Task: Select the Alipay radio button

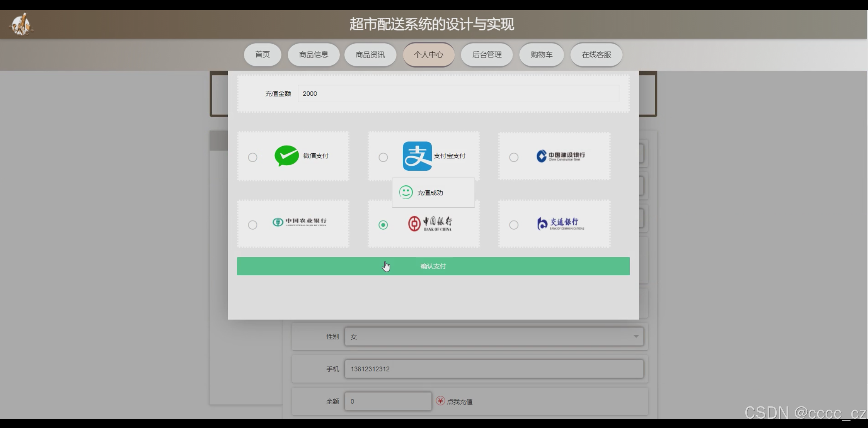Action: (383, 157)
